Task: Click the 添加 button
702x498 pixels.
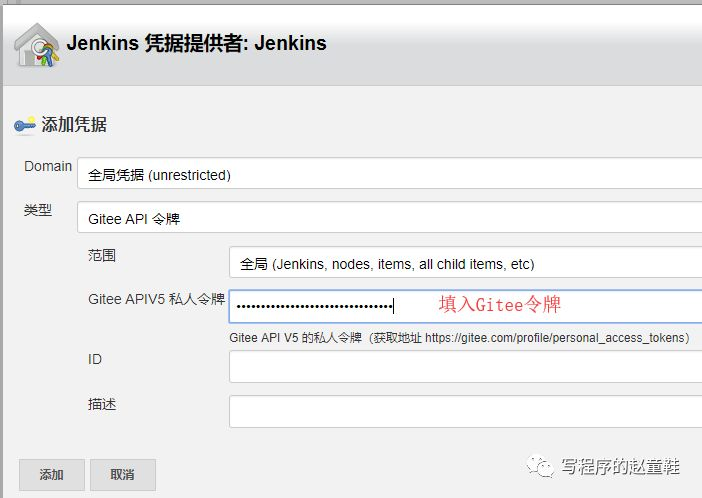Action: pos(51,475)
